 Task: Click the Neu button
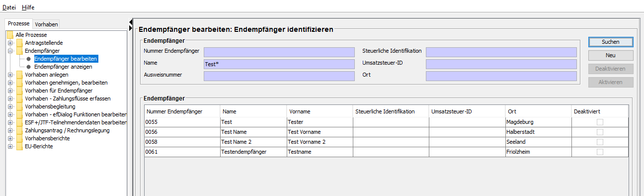pos(611,55)
